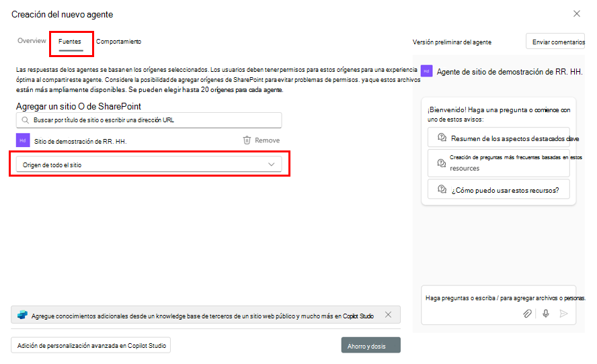Image resolution: width=597 pixels, height=364 pixels.
Task: Focus the SharePoint site search field
Action: coord(149,120)
